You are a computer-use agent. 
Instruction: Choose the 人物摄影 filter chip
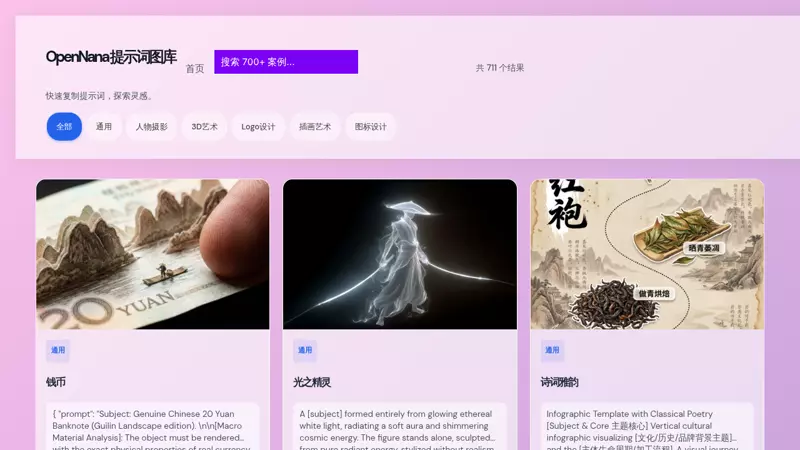pyautogui.click(x=152, y=127)
